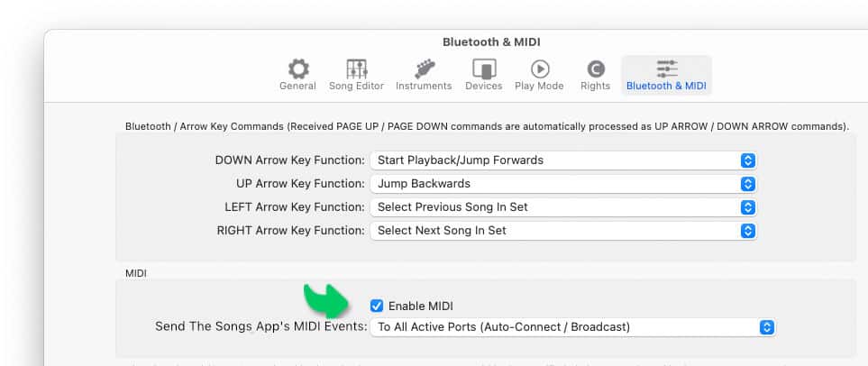Open the General gear icon

click(x=297, y=69)
